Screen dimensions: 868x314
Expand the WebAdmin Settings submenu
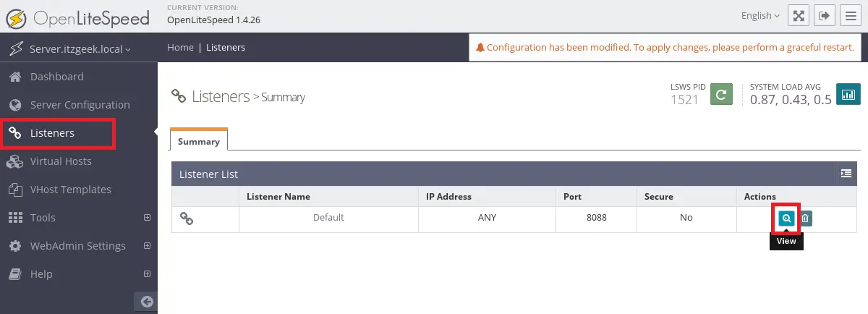pyautogui.click(x=147, y=245)
